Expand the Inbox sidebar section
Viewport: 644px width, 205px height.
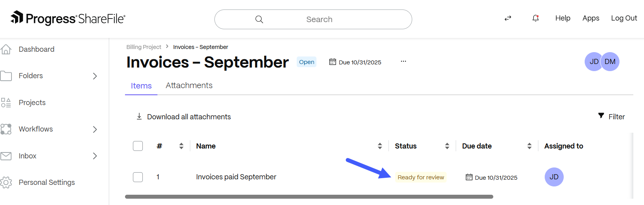[95, 156]
